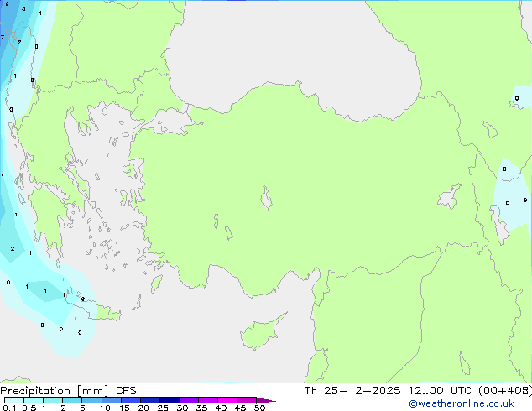Click the legend label '10'
This screenshot has height=411, width=532.
(105, 408)
